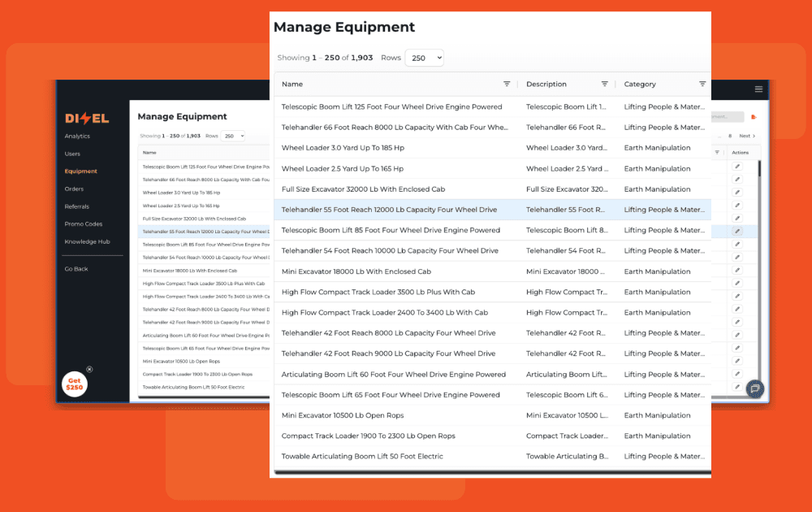Viewport: 812px width, 512px height.
Task: Edit Telehandler 66 Foot row via pencil icon
Action: (737, 180)
